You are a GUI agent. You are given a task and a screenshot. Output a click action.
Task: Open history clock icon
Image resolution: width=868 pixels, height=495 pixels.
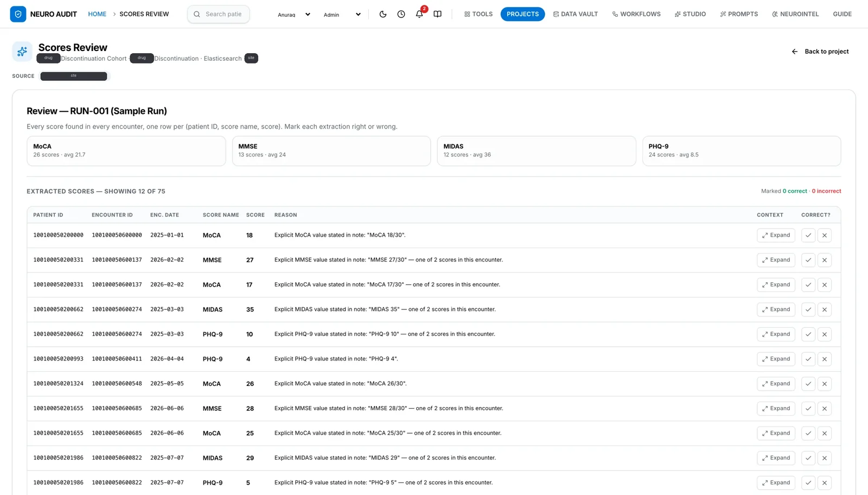coord(401,14)
